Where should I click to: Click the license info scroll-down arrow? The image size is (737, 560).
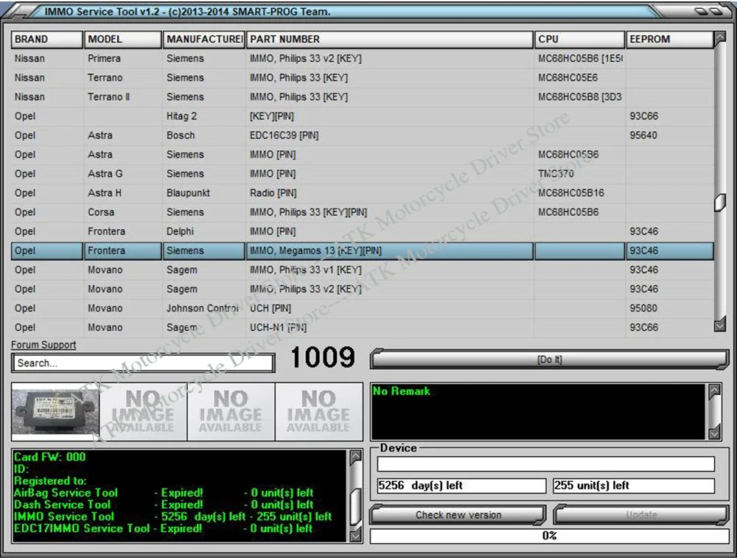(x=356, y=535)
